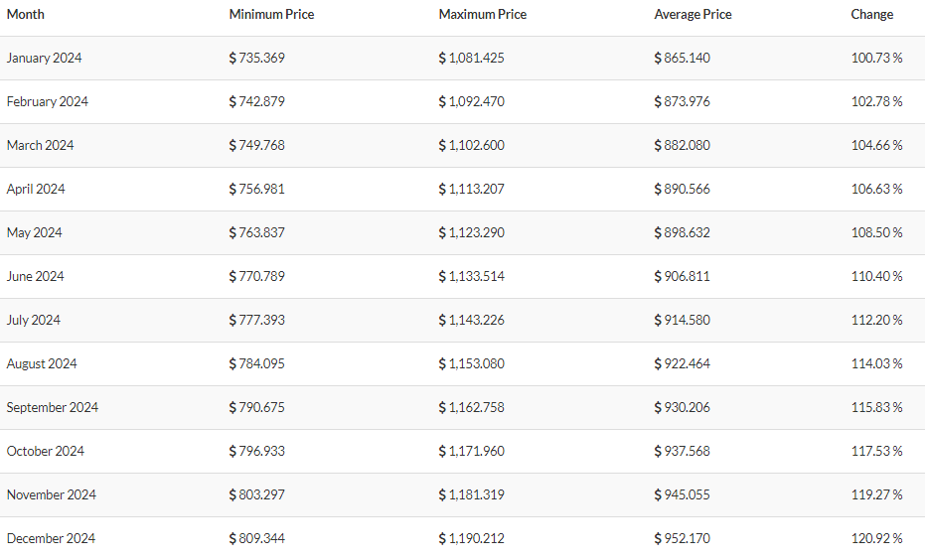925x560 pixels.
Task: Select the February 2024 row label
Action: pyautogui.click(x=48, y=101)
